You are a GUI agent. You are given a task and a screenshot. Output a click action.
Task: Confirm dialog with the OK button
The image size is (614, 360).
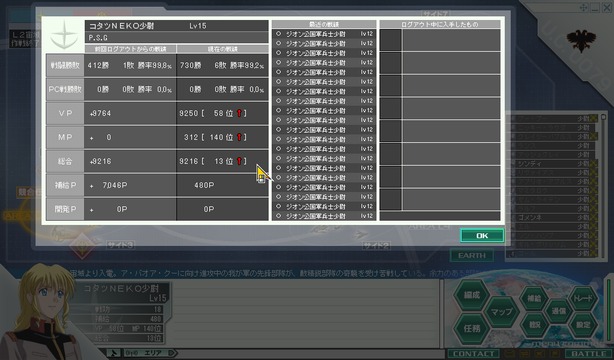[x=482, y=235]
